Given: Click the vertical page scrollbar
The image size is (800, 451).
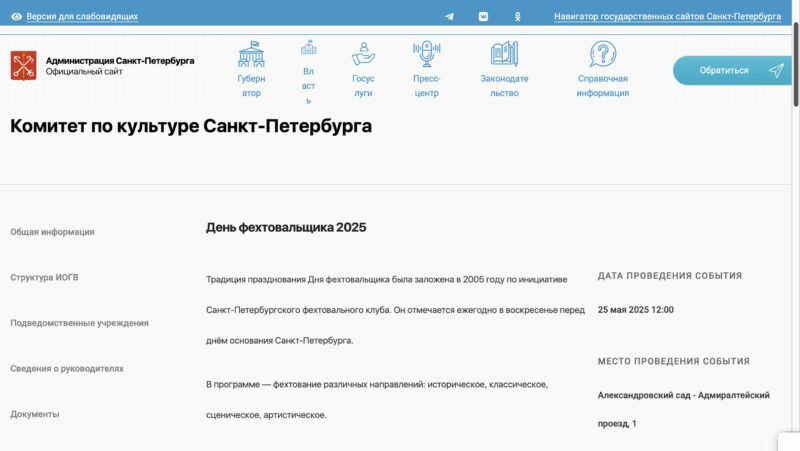Looking at the screenshot, I should pos(795,60).
